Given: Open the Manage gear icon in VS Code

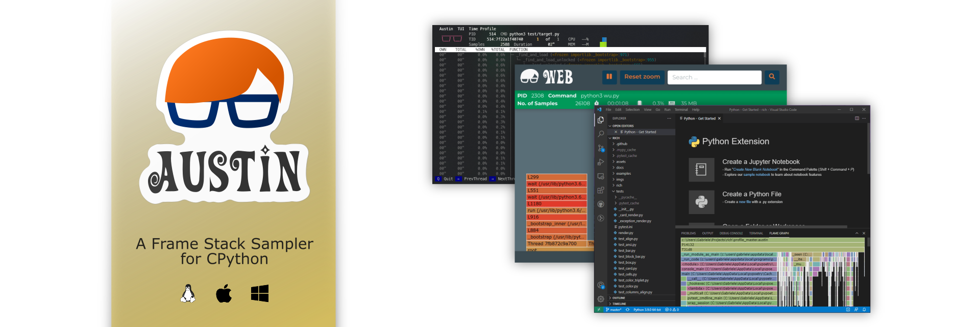Looking at the screenshot, I should pos(601,299).
